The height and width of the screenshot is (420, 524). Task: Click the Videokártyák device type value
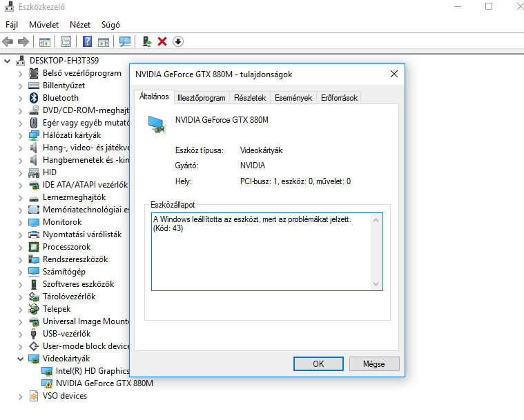point(262,150)
